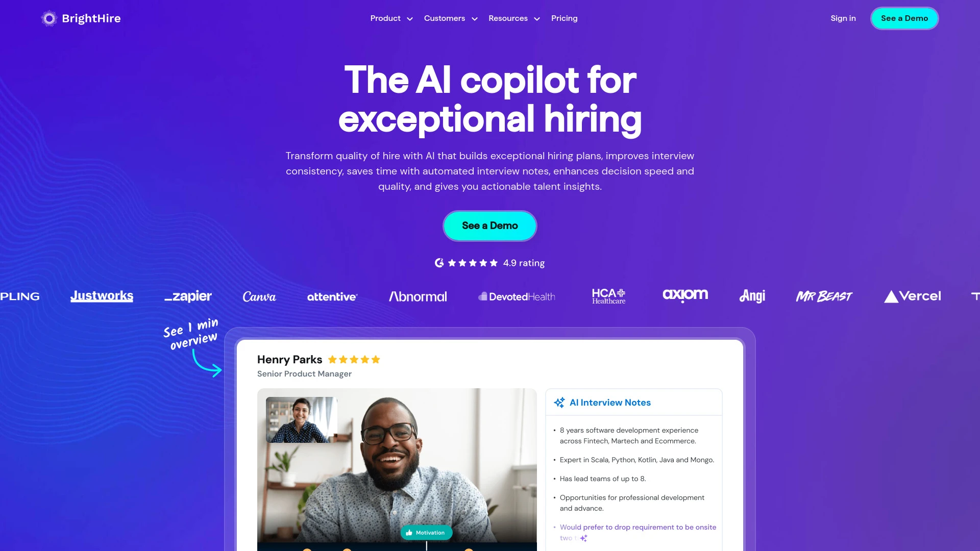Click the See a Demo button in hero
The width and height of the screenshot is (980, 551).
(x=490, y=226)
